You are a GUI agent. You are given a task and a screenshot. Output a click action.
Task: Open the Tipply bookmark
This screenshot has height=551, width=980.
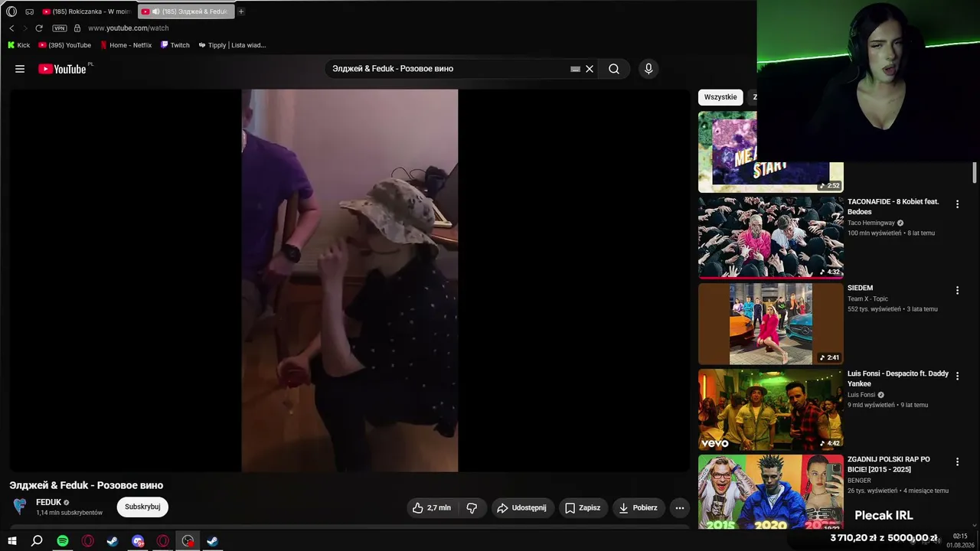pyautogui.click(x=232, y=45)
